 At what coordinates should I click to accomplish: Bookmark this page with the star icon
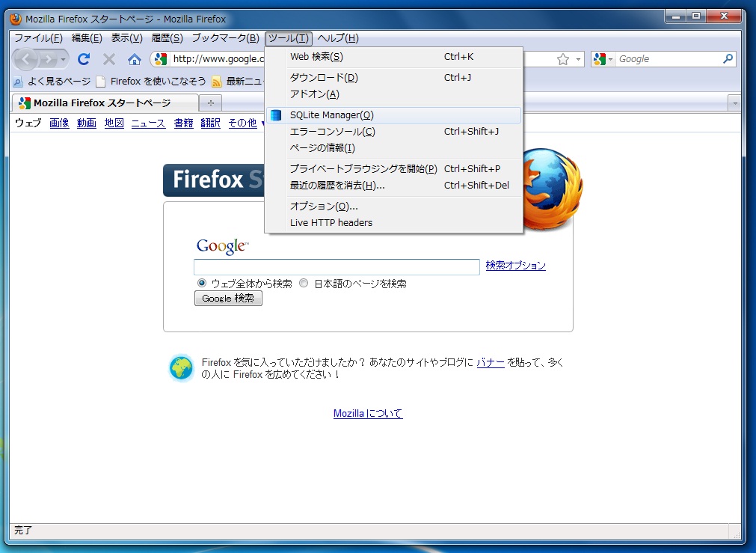[562, 59]
